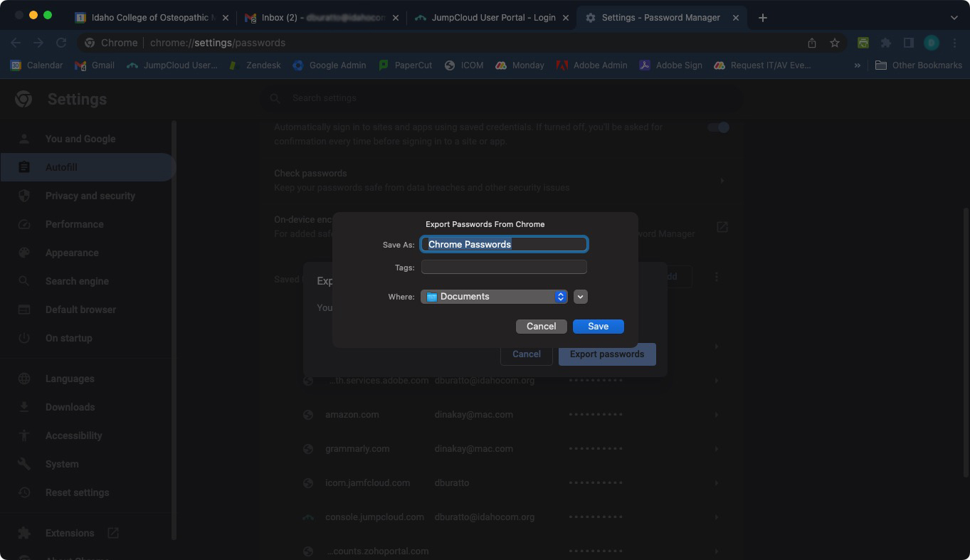Open Extensions link in the sidebar
This screenshot has height=560, width=970.
tap(70, 533)
